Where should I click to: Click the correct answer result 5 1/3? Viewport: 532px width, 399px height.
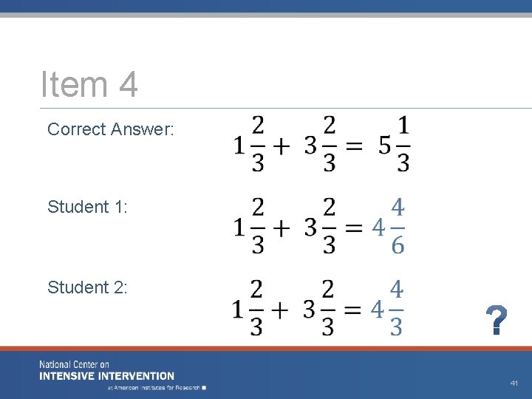tap(395, 144)
